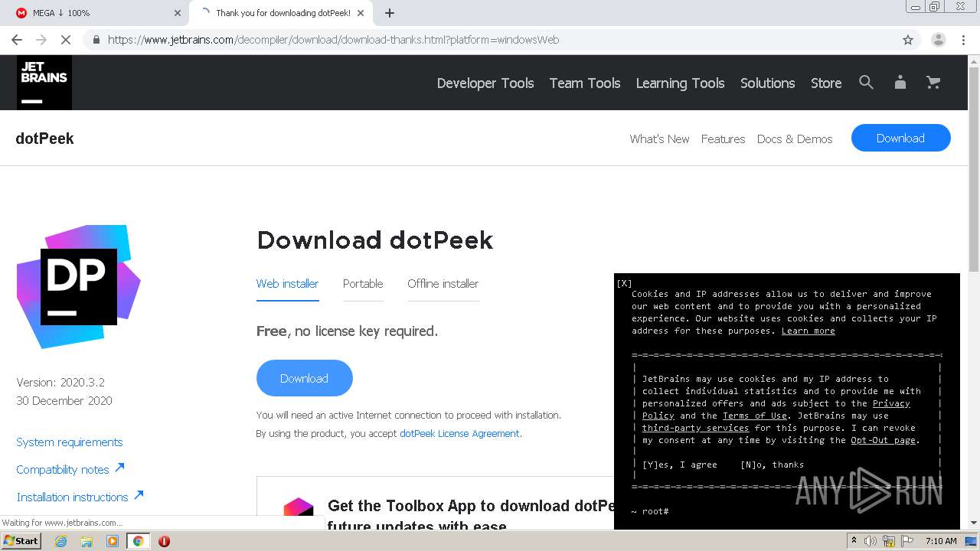Open the third-party services link
Image resolution: width=980 pixels, height=551 pixels.
click(695, 428)
